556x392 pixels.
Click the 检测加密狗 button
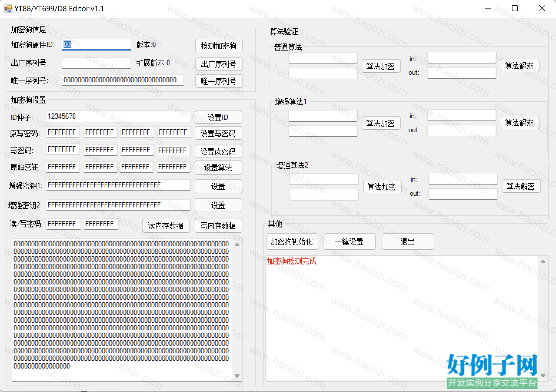(219, 46)
